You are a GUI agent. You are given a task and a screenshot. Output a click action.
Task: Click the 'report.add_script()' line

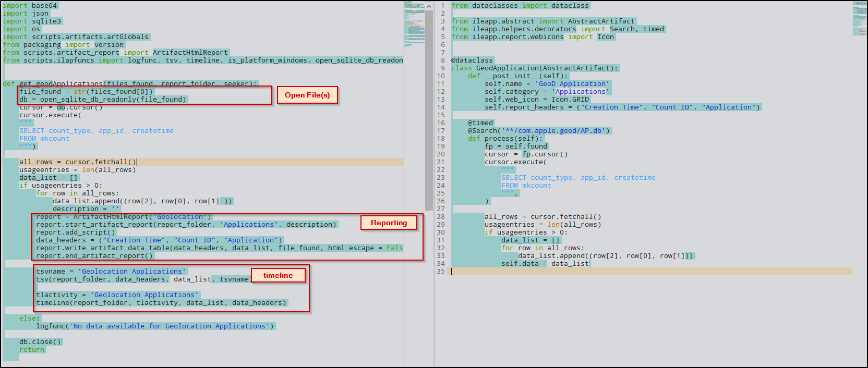pos(76,232)
